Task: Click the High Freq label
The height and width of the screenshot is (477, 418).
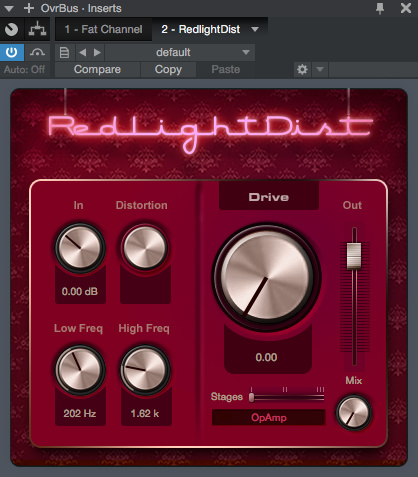Action: point(144,328)
